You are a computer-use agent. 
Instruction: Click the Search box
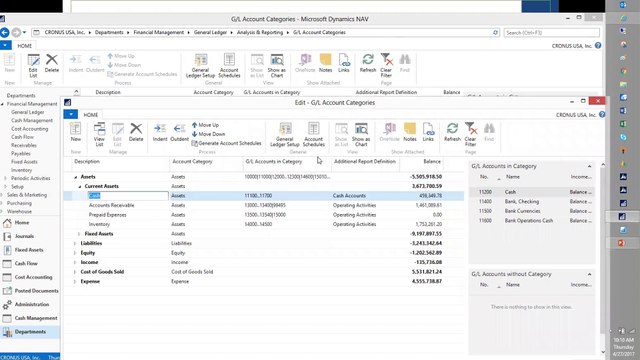click(551, 33)
